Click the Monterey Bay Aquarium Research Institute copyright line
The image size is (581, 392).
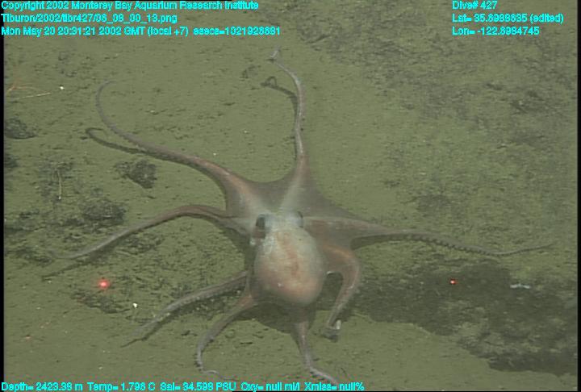click(x=129, y=6)
